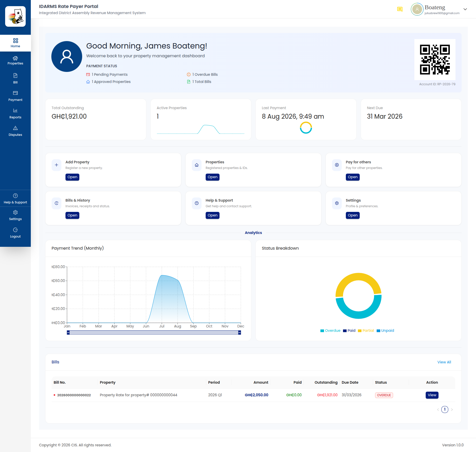The image size is (476, 452).
Task: Select the Payment sidebar icon
Action: (x=15, y=93)
